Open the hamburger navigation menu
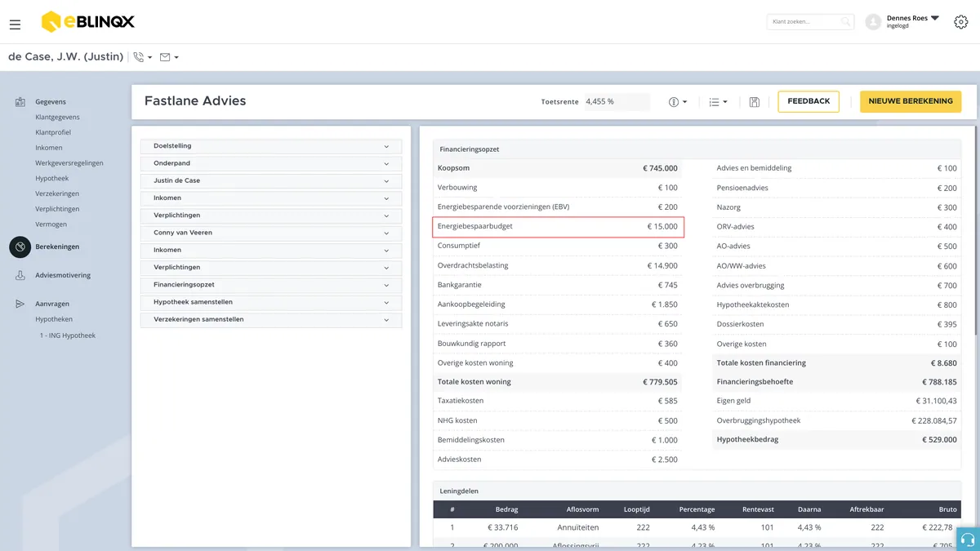 (15, 24)
